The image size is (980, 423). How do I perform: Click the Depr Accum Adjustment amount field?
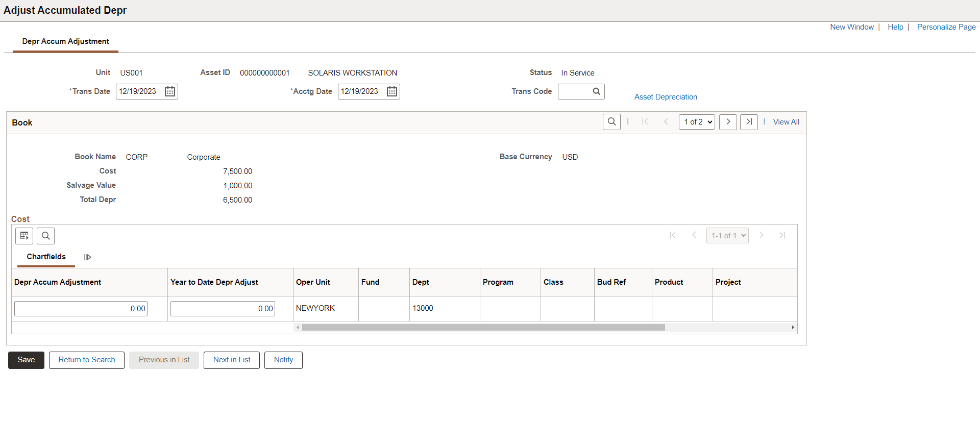(x=81, y=309)
